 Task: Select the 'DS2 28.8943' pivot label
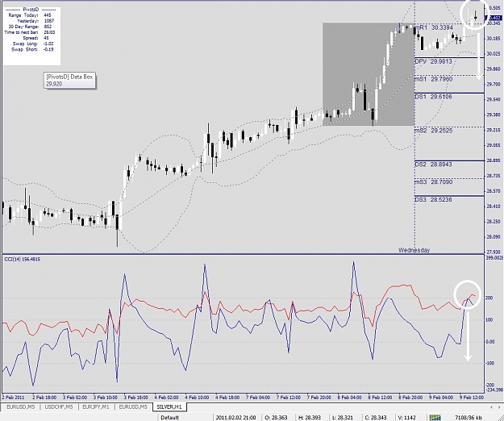tap(433, 165)
